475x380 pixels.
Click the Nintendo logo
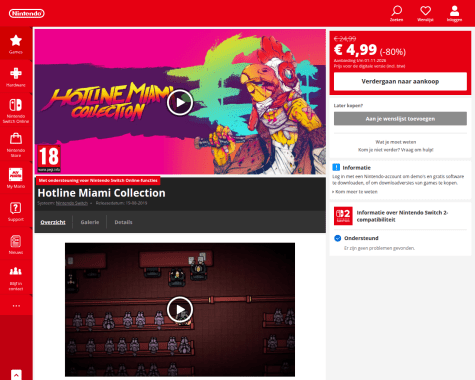click(x=27, y=13)
